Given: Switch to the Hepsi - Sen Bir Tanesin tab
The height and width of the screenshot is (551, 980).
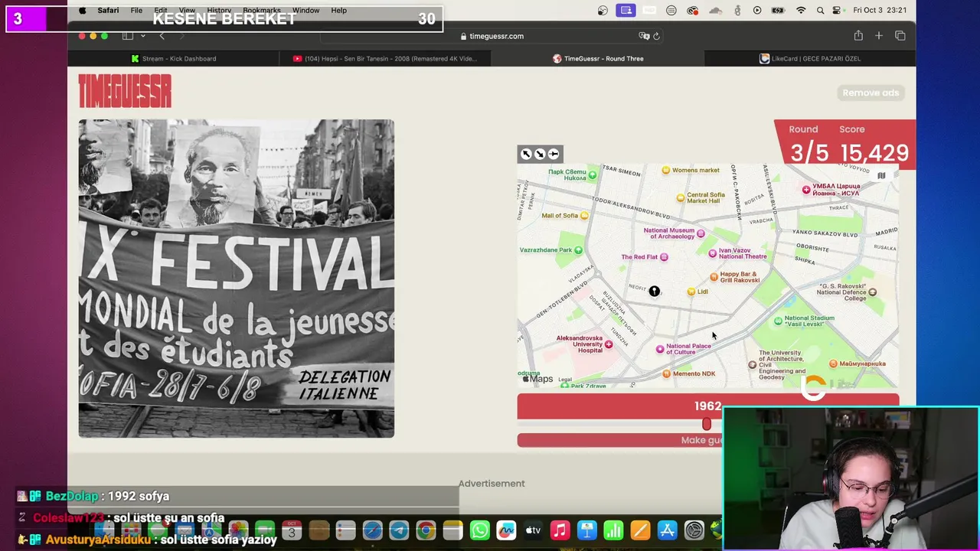Looking at the screenshot, I should (x=385, y=58).
